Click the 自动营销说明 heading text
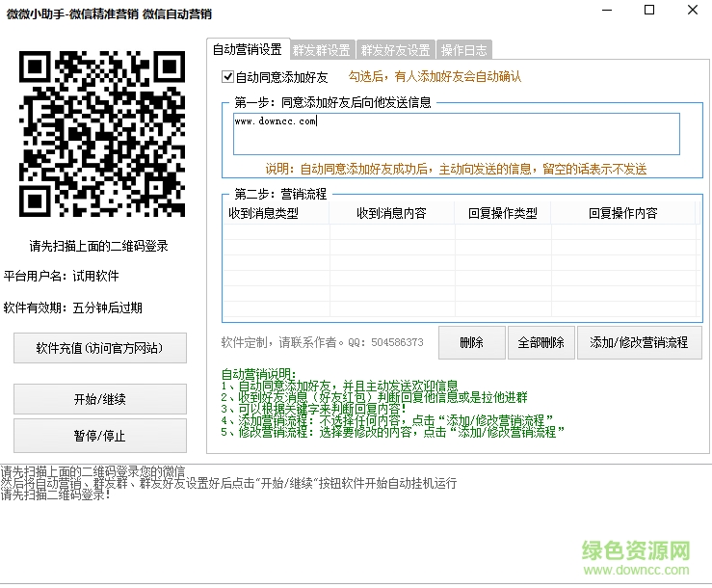712x588 pixels. pyautogui.click(x=258, y=374)
